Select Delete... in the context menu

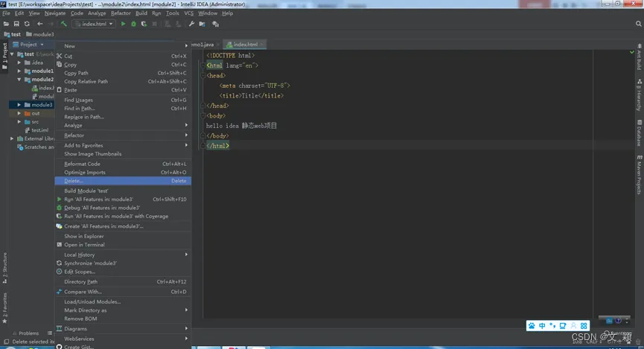(74, 181)
